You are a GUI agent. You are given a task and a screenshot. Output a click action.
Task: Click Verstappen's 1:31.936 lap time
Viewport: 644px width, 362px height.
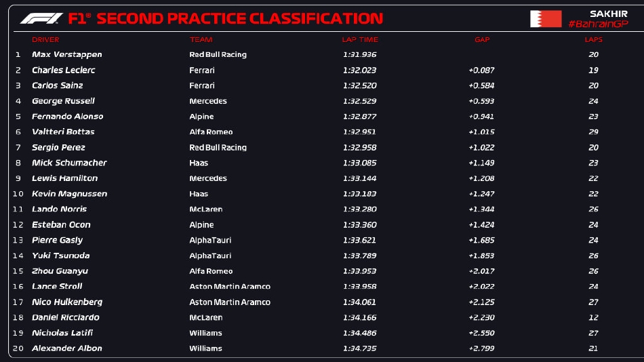[x=359, y=54]
